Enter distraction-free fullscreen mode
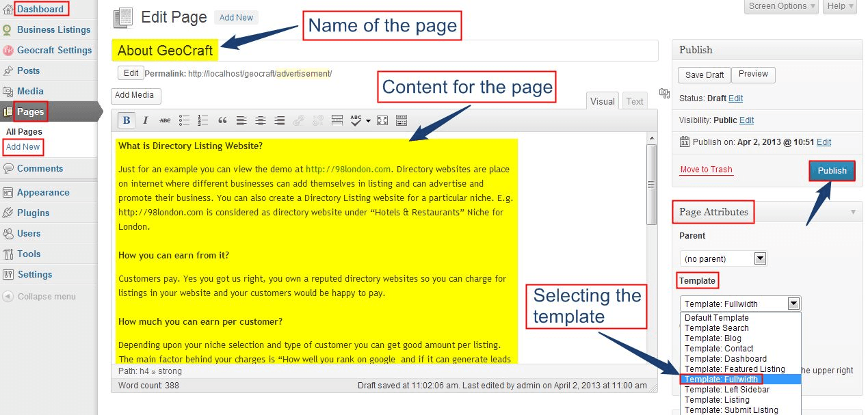The height and width of the screenshot is (415, 868). pos(382,120)
